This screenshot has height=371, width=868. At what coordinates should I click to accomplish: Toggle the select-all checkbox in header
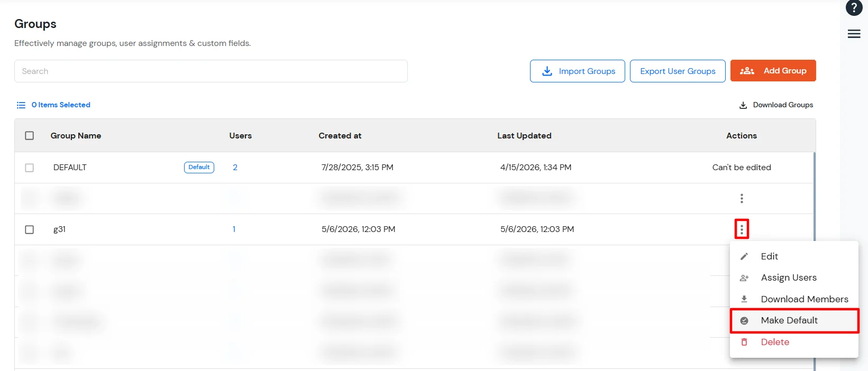[30, 136]
